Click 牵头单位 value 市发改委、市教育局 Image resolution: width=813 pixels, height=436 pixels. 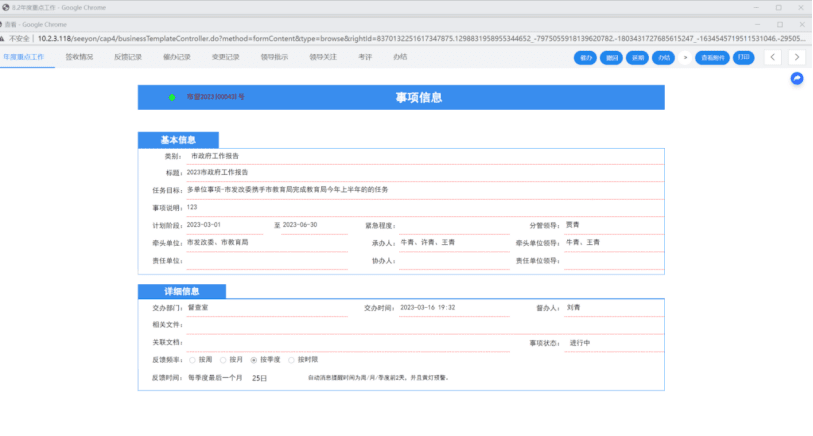[217, 243]
